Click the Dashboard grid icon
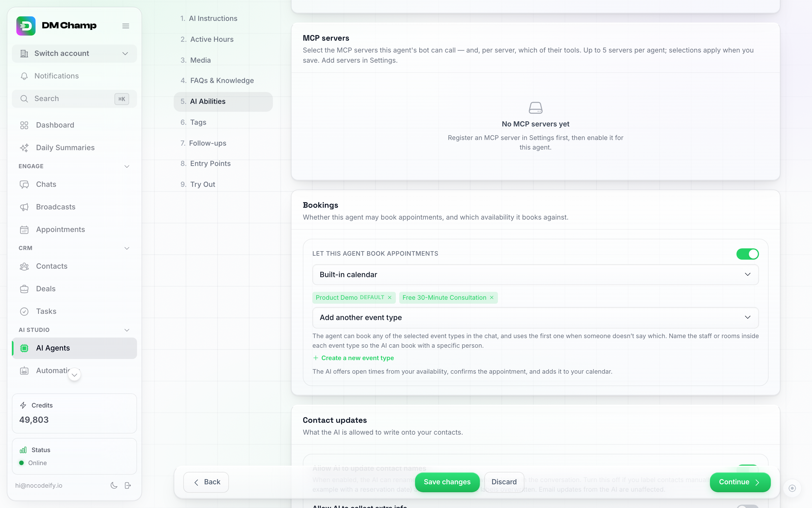The width and height of the screenshot is (812, 508). pos(24,125)
